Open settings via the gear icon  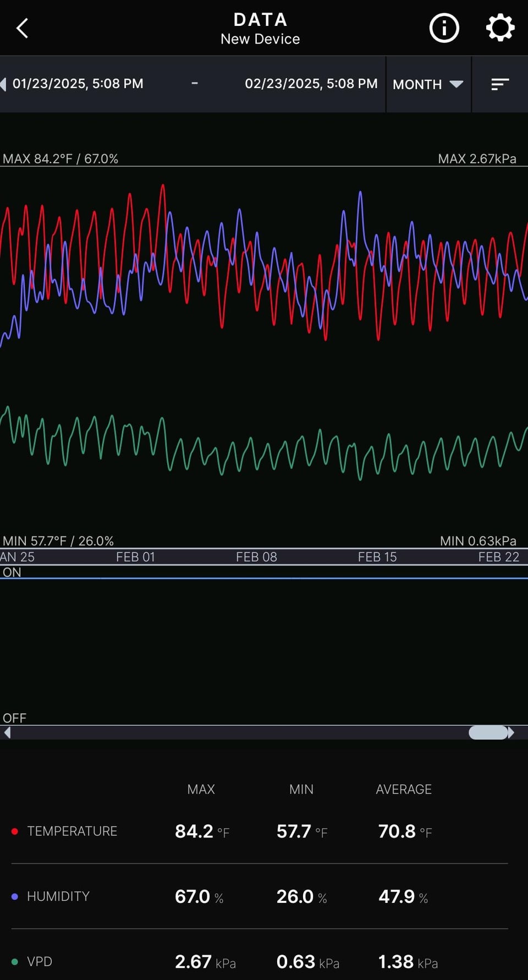pos(500,28)
